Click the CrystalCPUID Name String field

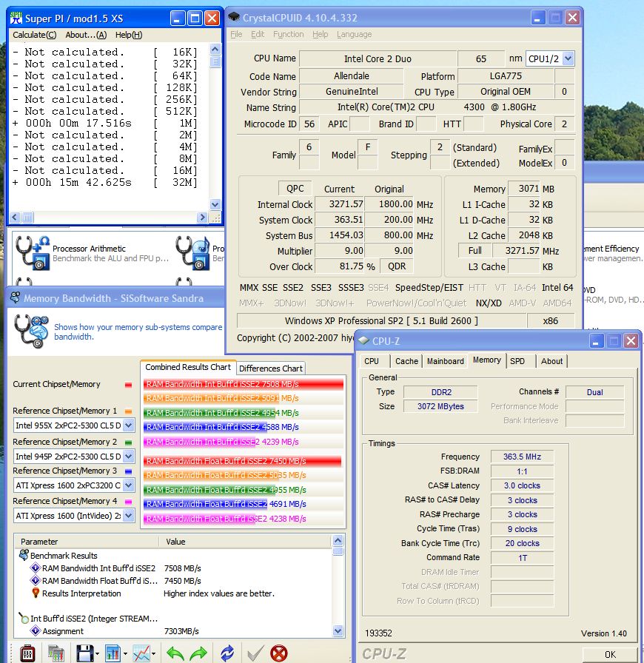(x=437, y=107)
